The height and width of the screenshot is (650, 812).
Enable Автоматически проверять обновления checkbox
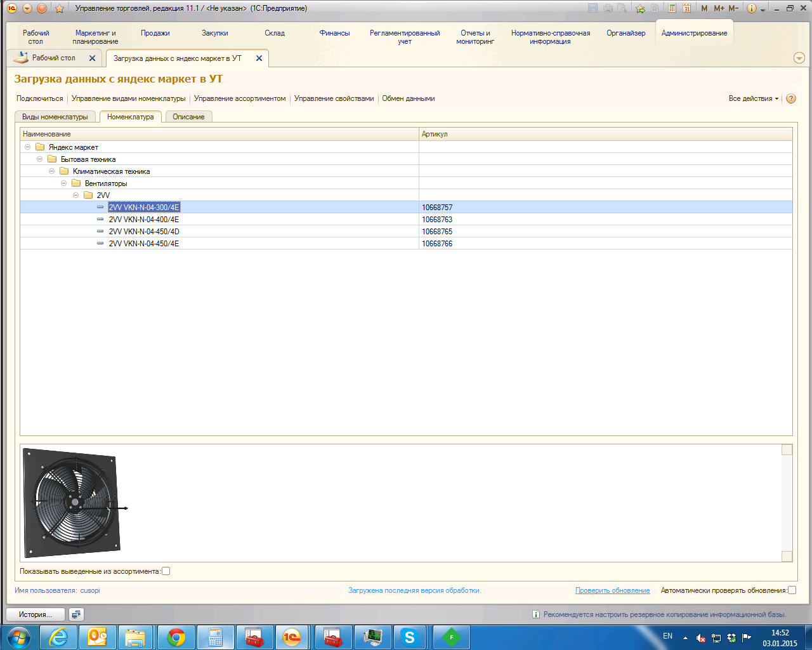tap(792, 590)
